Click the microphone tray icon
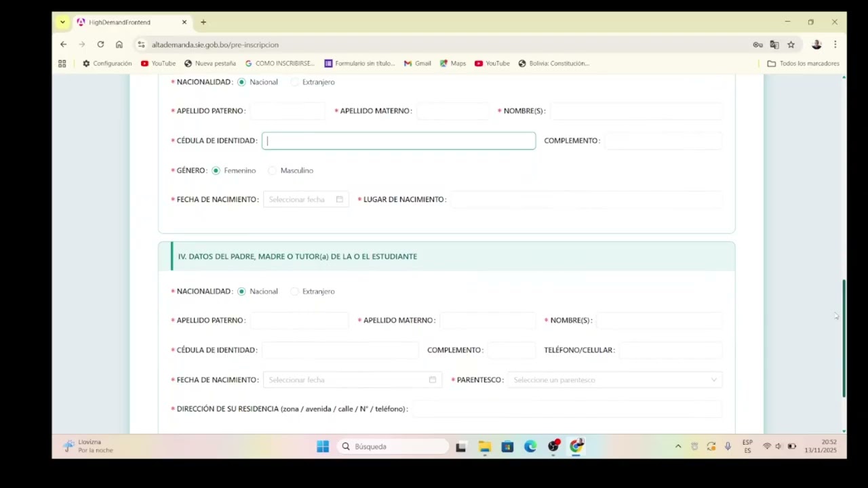Viewport: 868px width, 488px height. tap(728, 447)
